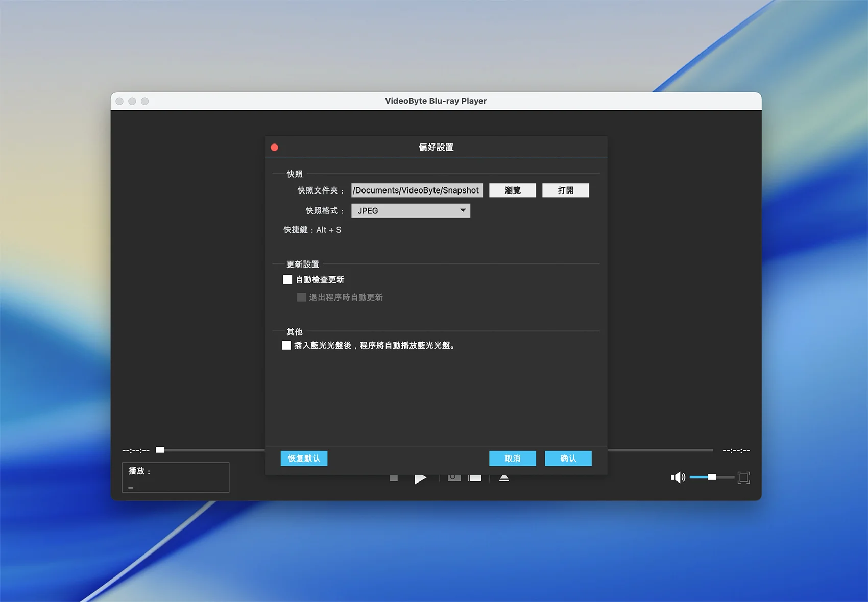The image size is (868, 602).
Task: Close the 偏好設置 dialog with the red dot
Action: point(274,148)
